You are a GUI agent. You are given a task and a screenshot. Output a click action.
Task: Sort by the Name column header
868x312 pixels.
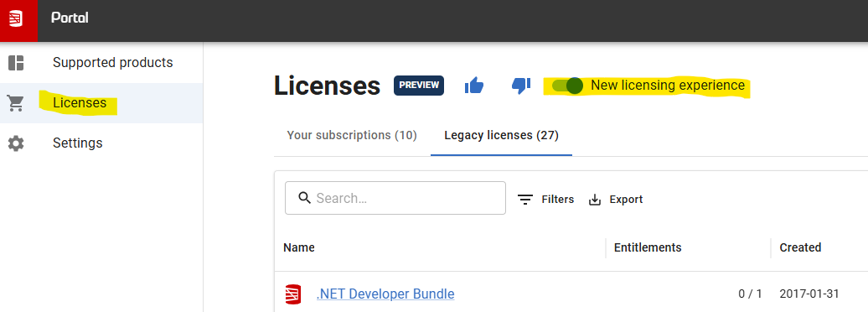(299, 247)
